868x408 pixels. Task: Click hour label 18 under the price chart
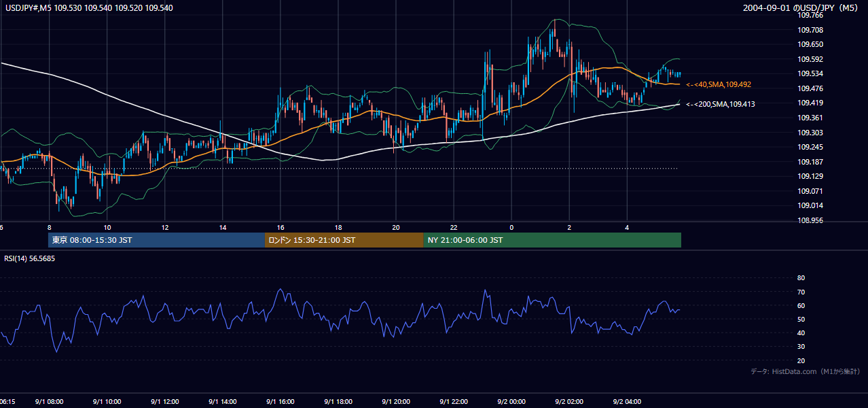tap(338, 227)
